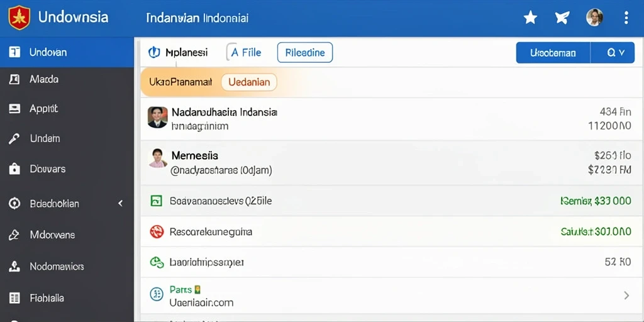Click the shield logo beside Undownsia

pyautogui.click(x=19, y=18)
